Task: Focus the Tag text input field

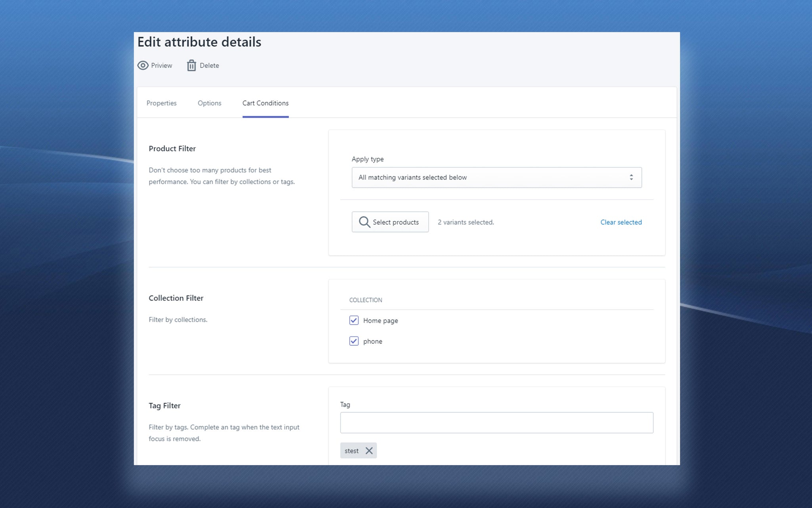Action: tap(496, 423)
